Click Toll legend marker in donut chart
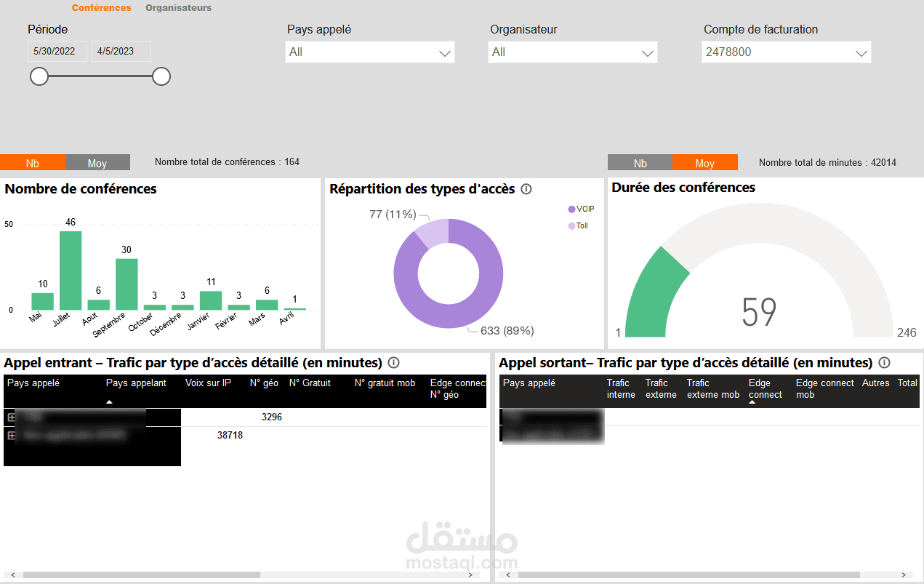The width and height of the screenshot is (924, 584). [571, 226]
